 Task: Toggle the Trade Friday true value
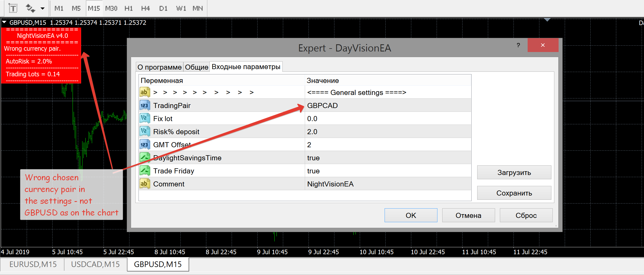(388, 171)
